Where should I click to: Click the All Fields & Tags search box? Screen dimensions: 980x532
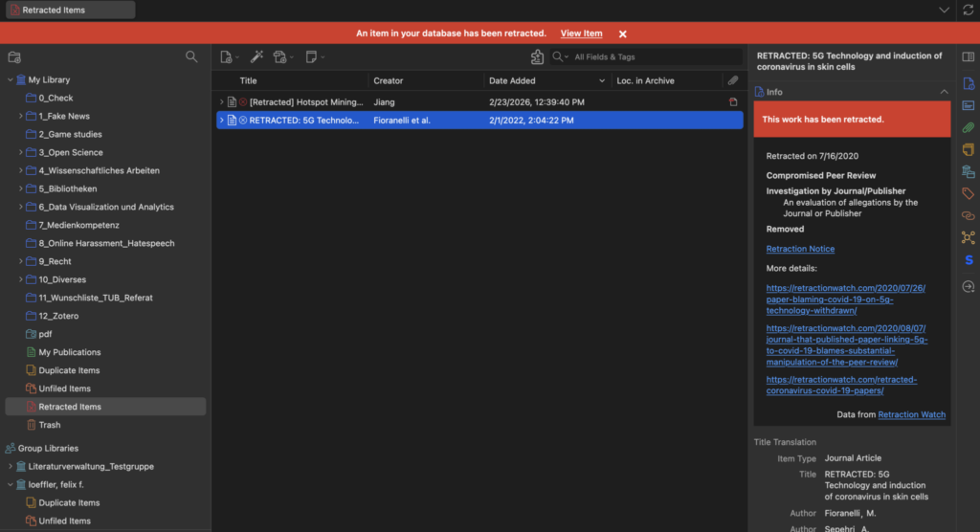pos(656,56)
